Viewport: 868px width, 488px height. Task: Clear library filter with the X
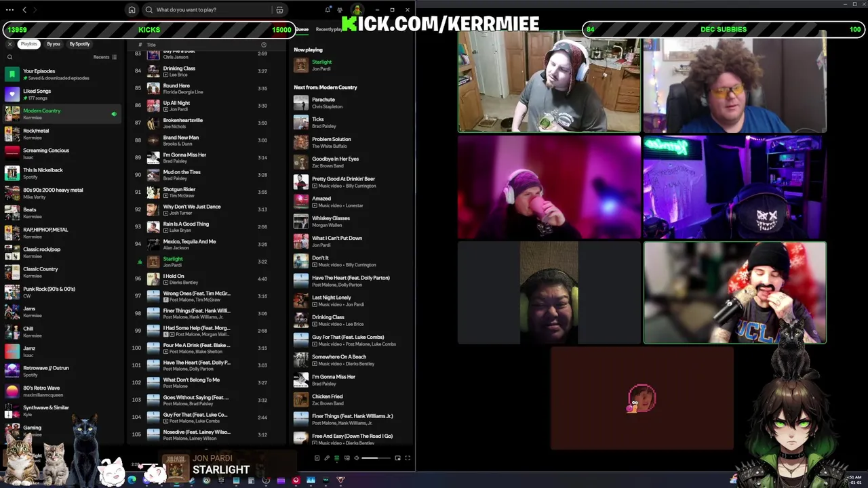pos(9,44)
